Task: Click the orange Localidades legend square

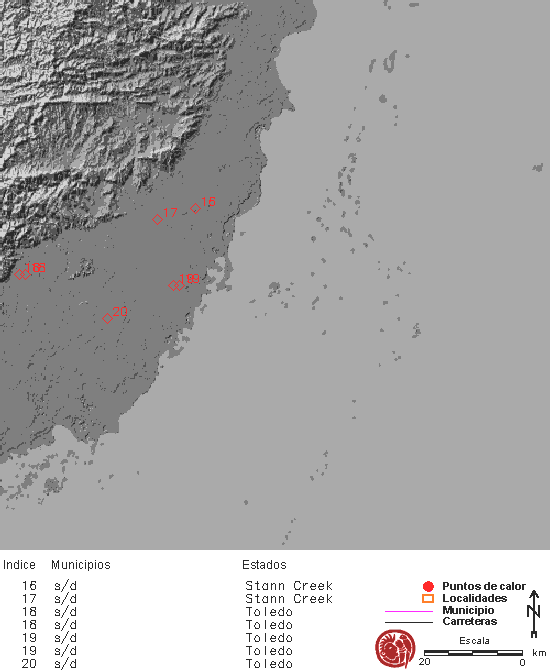Action: pyautogui.click(x=428, y=598)
